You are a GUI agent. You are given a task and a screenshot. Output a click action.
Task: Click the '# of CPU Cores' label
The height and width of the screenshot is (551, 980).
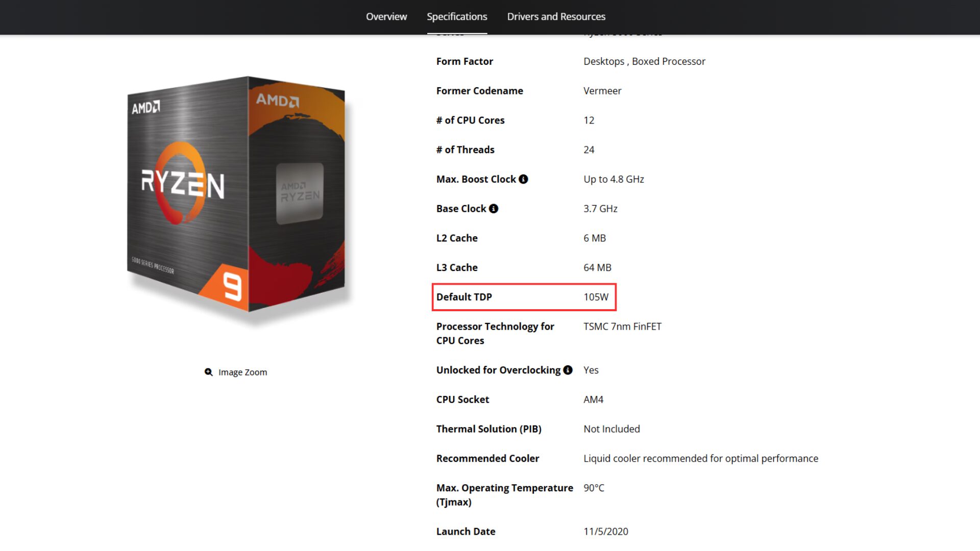pyautogui.click(x=470, y=120)
